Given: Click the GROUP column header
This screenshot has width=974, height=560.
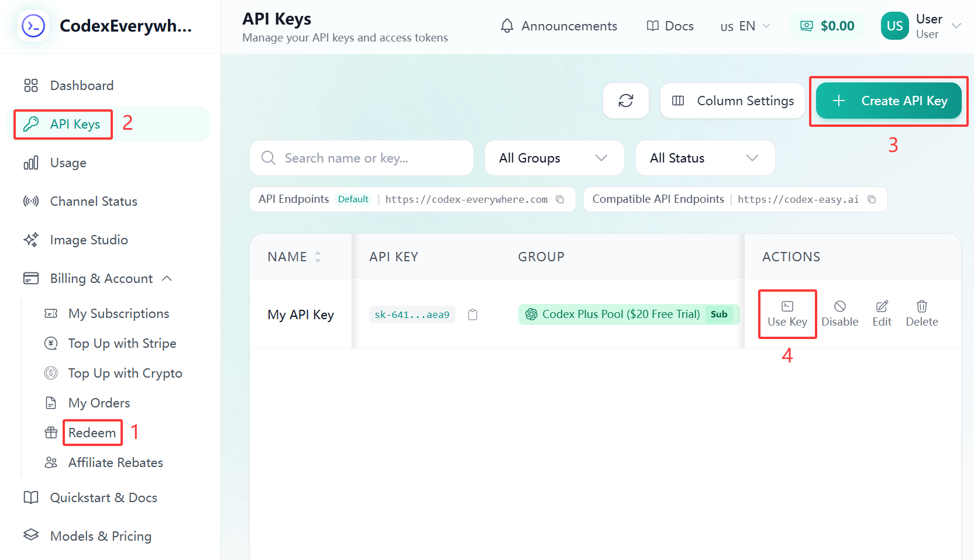Looking at the screenshot, I should coord(541,257).
